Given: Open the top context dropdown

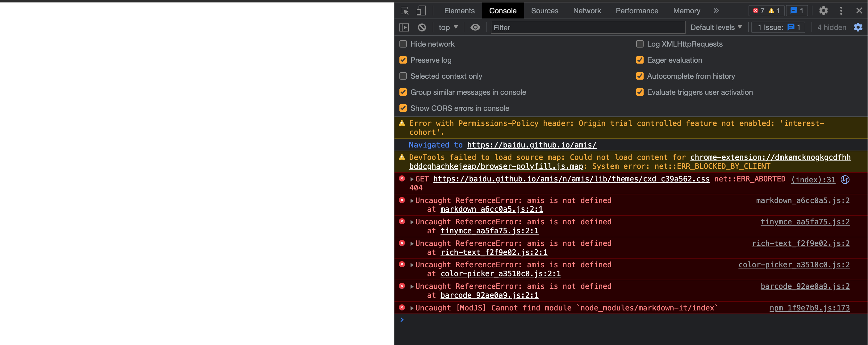Looking at the screenshot, I should pyautogui.click(x=448, y=27).
